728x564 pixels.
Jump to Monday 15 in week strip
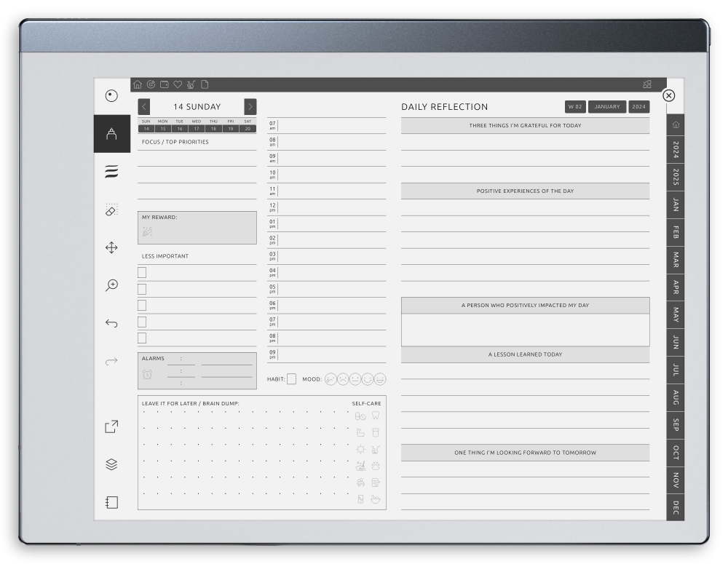(163, 129)
